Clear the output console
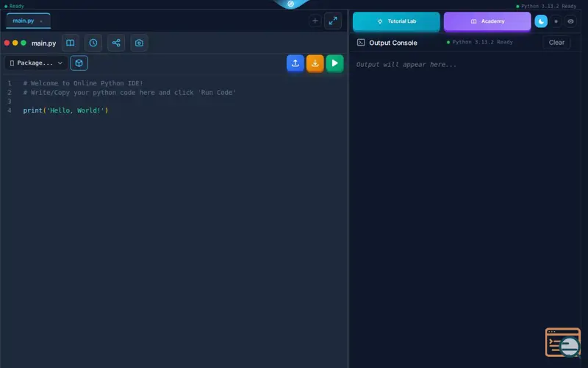Image resolution: width=588 pixels, height=368 pixels. click(x=556, y=43)
